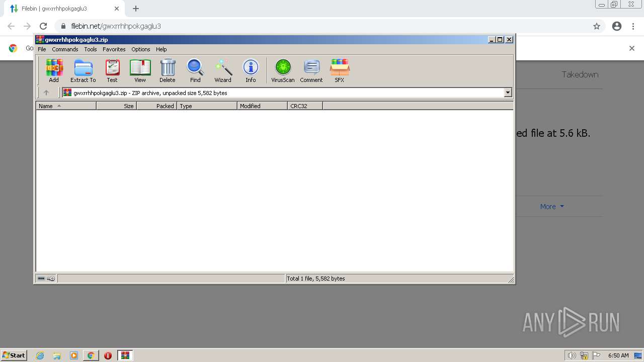The image size is (644, 362).
Task: Open the Favorites menu
Action: click(114, 49)
